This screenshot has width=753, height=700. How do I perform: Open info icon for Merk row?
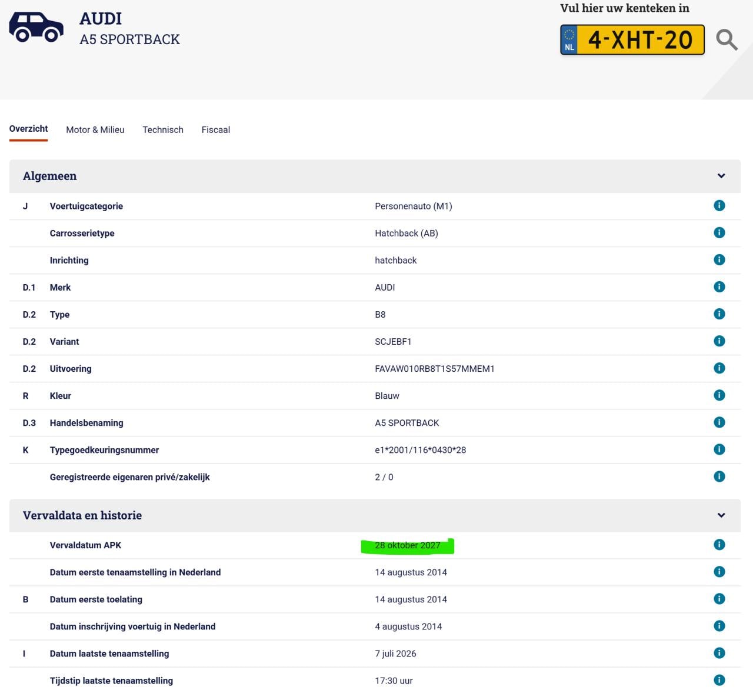click(719, 286)
